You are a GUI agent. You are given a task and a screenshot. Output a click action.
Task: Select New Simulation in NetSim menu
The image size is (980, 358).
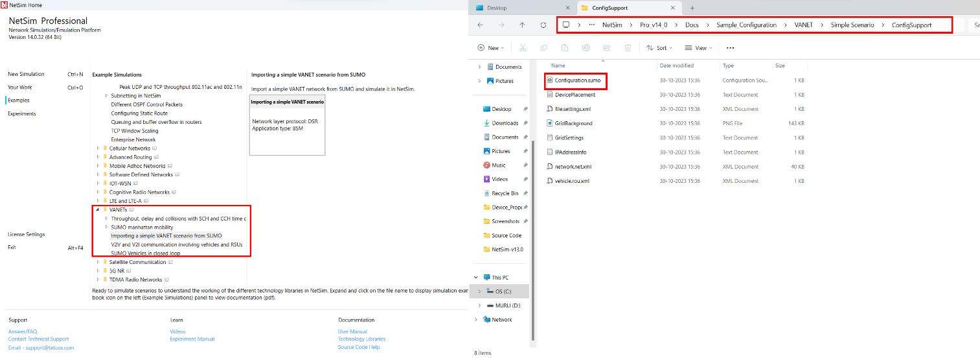pyautogui.click(x=27, y=75)
